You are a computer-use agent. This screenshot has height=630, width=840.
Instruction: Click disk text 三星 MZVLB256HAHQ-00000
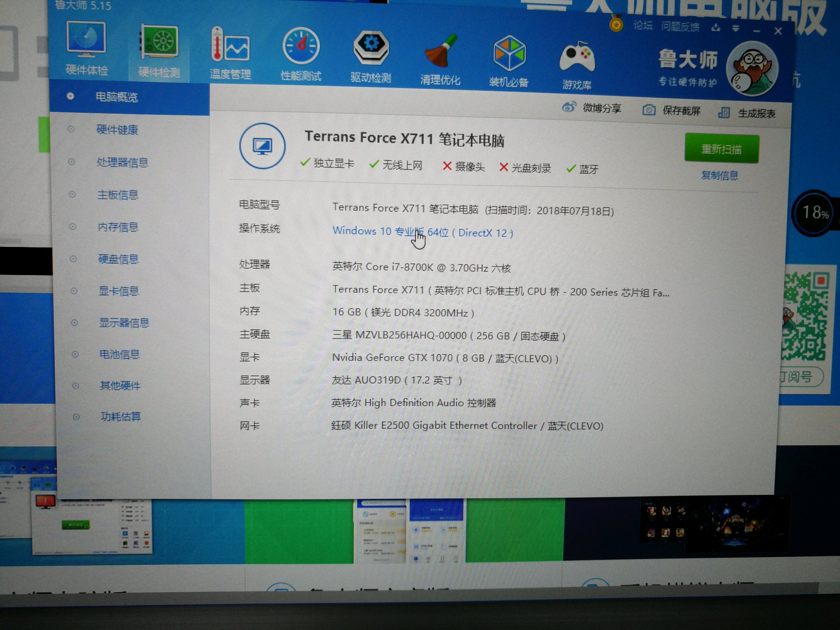449,336
